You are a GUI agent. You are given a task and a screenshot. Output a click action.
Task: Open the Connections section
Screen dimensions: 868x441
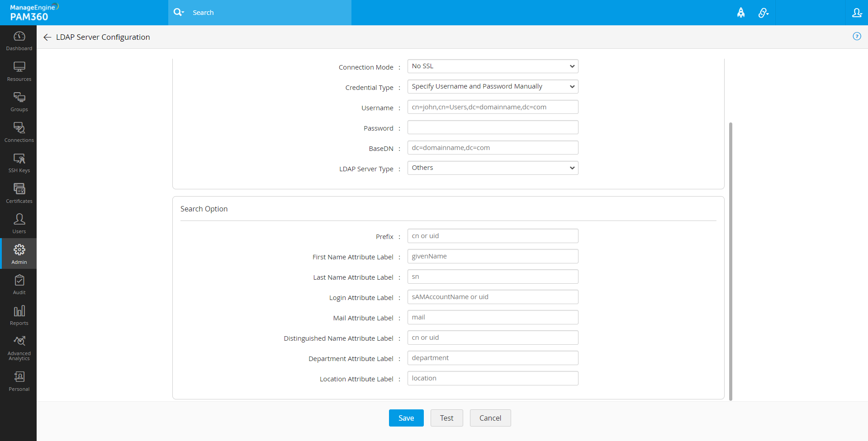(x=19, y=132)
